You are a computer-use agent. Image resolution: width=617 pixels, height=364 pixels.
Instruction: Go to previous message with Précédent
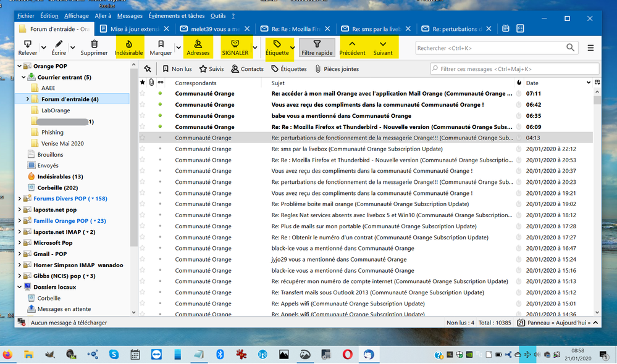[352, 48]
